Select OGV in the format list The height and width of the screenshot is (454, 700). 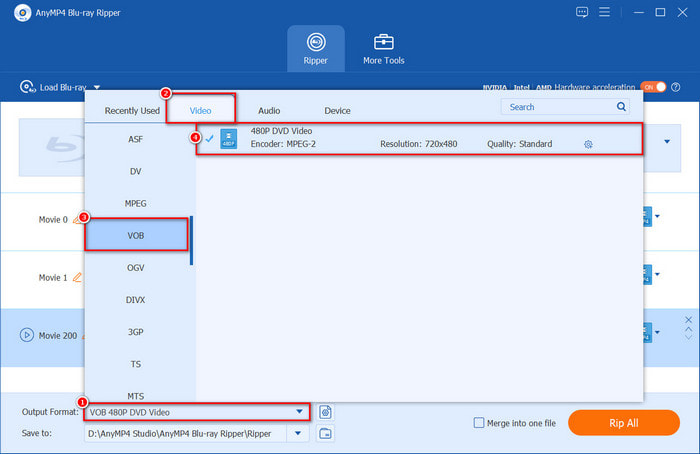136,268
